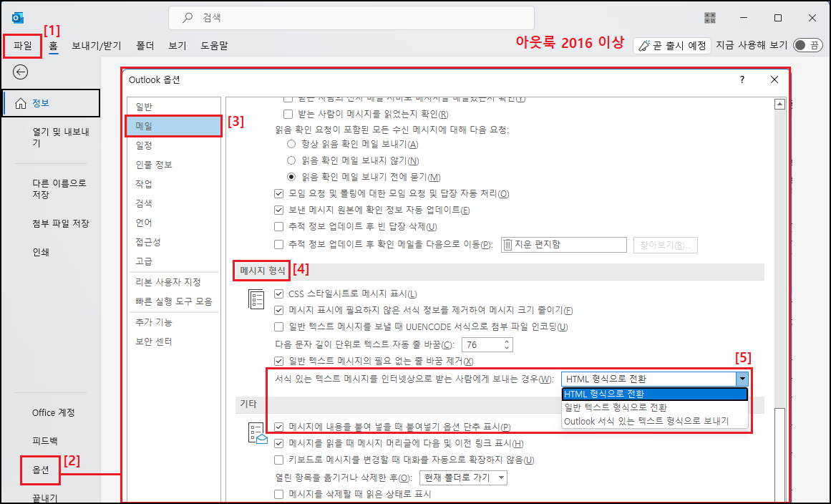Click 옵션 in the backstage sidebar
This screenshot has height=504, width=831.
(40, 470)
